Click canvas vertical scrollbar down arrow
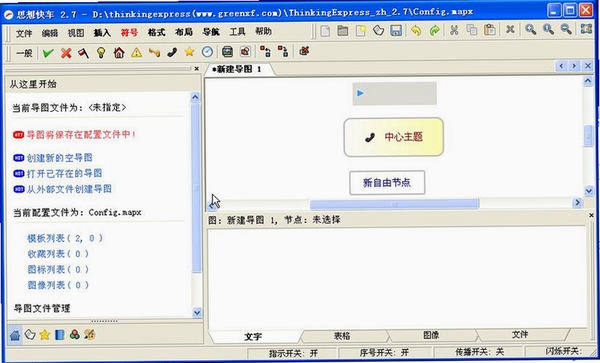Image resolution: width=600 pixels, height=363 pixels. (589, 190)
